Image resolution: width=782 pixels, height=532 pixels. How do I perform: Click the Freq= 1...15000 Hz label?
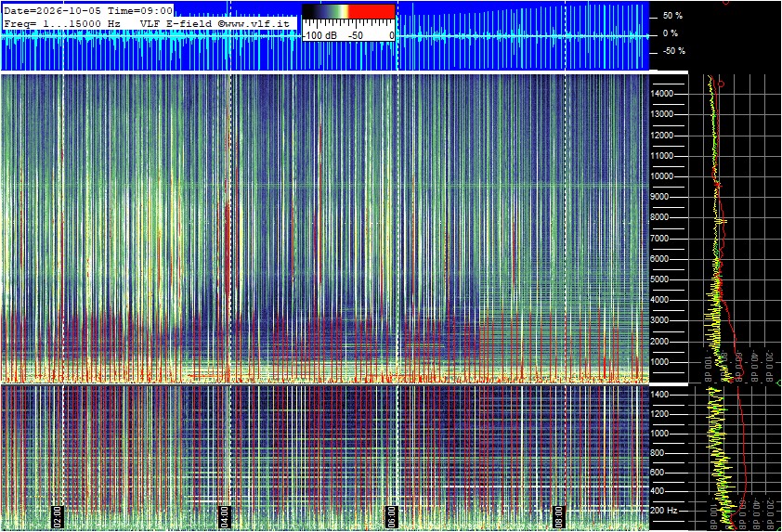(x=62, y=23)
